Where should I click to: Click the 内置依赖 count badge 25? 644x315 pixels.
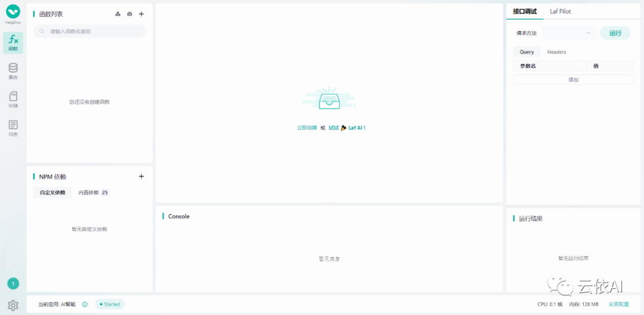coord(105,192)
